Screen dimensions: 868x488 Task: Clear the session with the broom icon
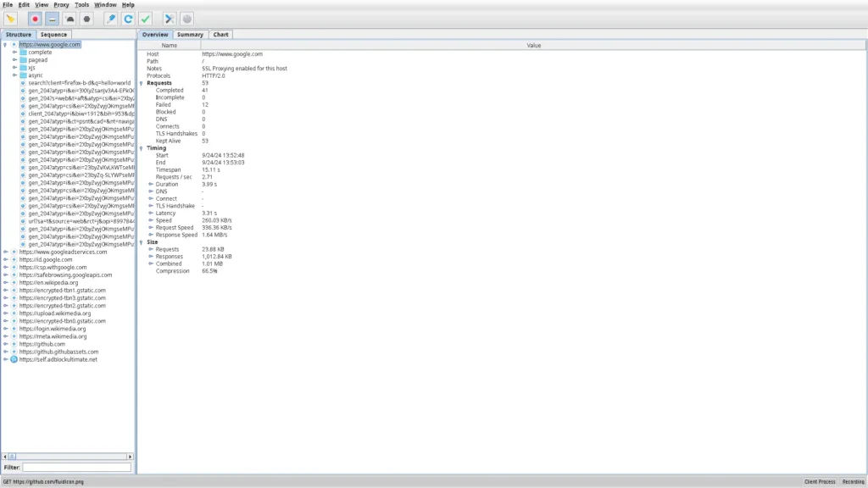[x=10, y=19]
